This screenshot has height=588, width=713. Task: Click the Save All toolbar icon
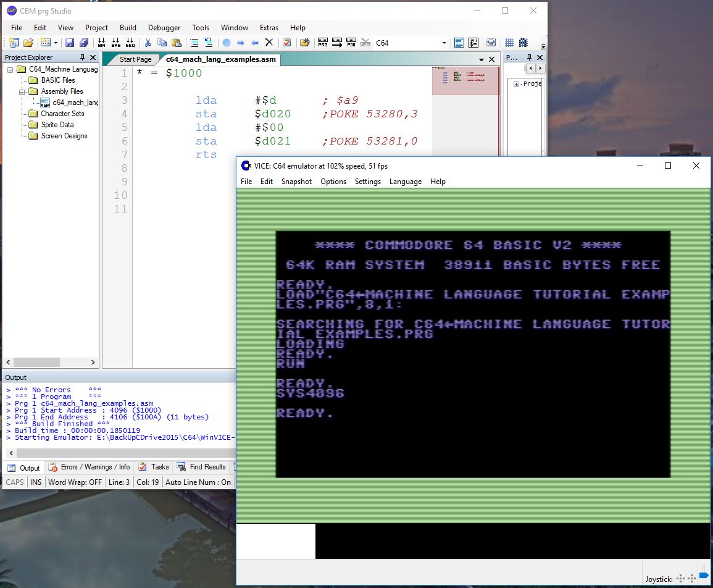pos(84,43)
